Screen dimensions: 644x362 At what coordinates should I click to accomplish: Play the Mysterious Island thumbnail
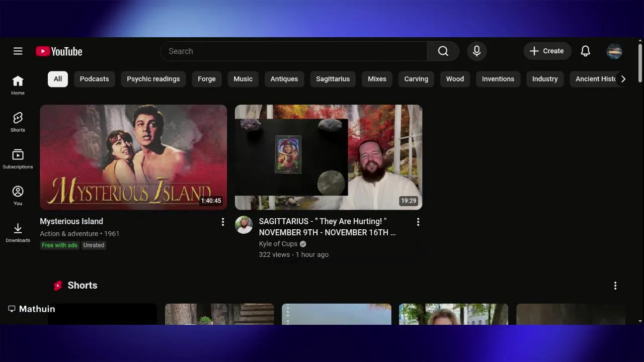click(133, 157)
